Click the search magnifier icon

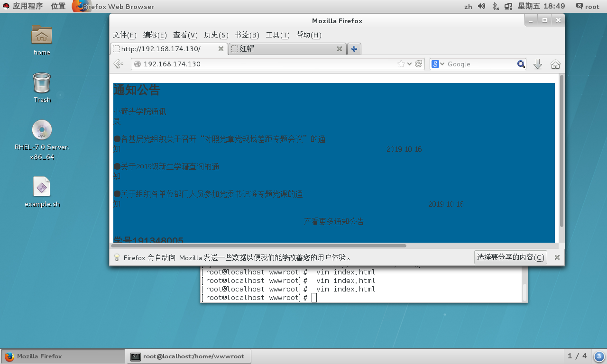click(521, 64)
